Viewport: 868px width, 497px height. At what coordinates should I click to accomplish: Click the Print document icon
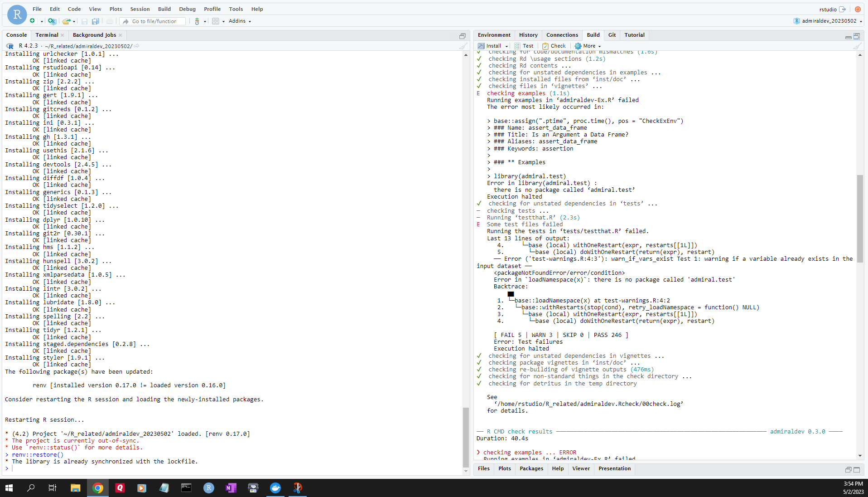click(110, 21)
